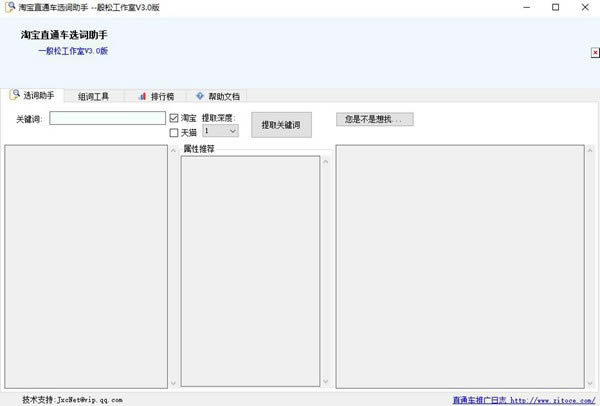Image resolution: width=600 pixels, height=406 pixels.
Task: Focus the 关键词 input field
Action: tap(107, 118)
